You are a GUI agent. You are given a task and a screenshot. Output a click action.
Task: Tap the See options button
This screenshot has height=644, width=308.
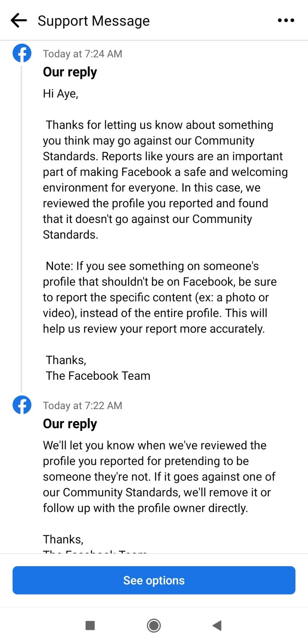pos(154,580)
